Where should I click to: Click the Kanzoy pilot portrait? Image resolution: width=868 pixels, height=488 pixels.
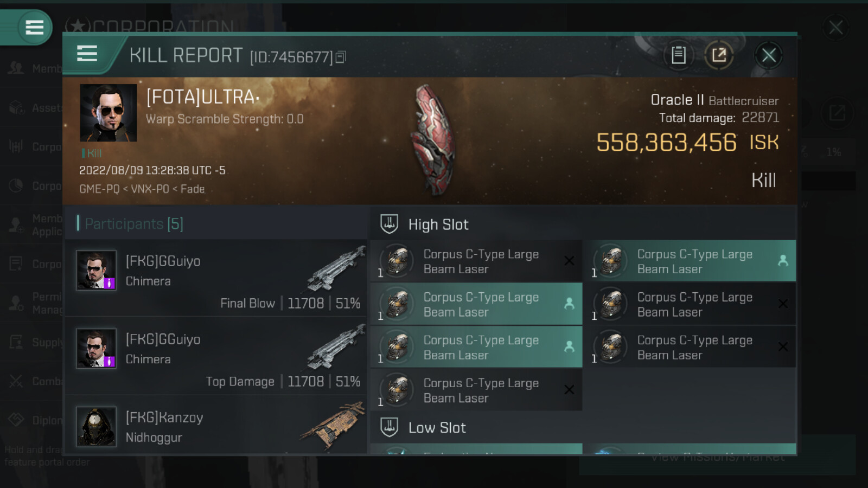point(96,427)
